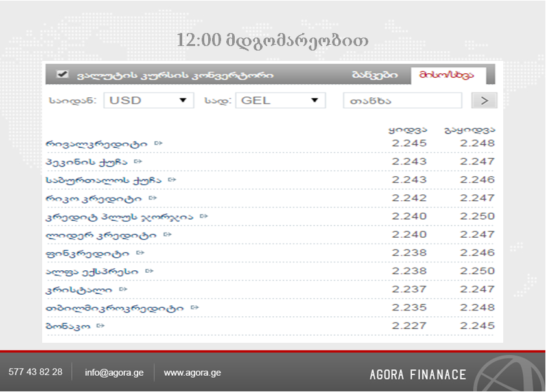Toggle the ვალუტის კურსის კონვერტორი checkbox
The image size is (546, 392).
coord(62,74)
